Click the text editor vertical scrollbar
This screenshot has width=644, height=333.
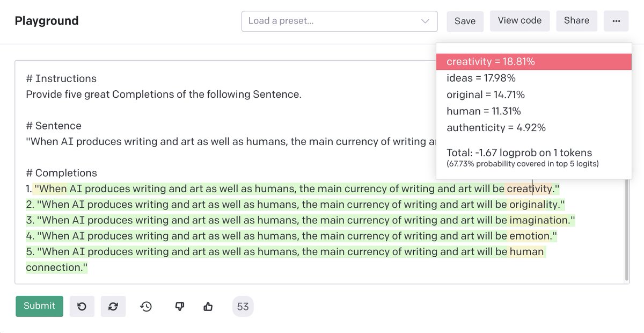pos(626,231)
